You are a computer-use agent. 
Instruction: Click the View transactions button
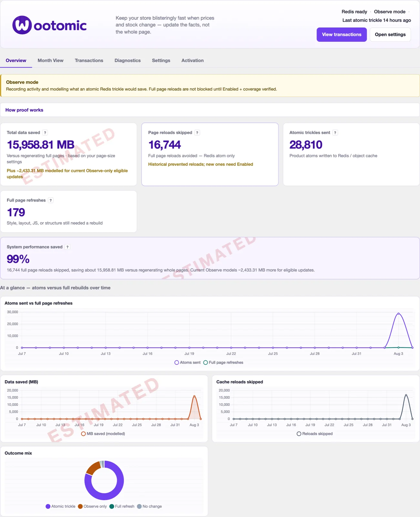pos(342,35)
